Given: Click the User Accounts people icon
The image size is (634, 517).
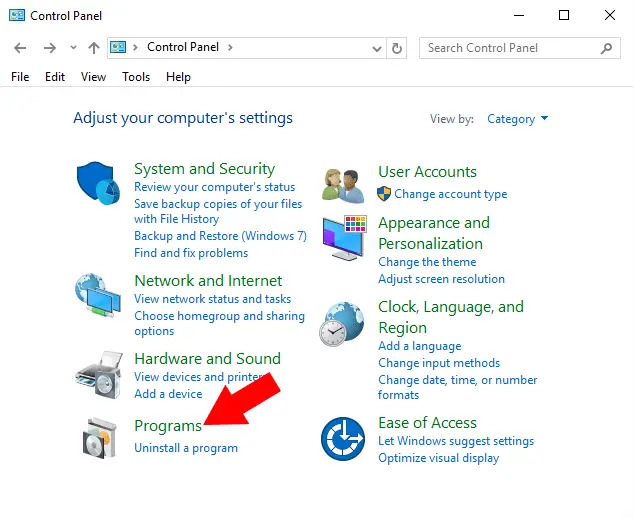Looking at the screenshot, I should tap(343, 186).
